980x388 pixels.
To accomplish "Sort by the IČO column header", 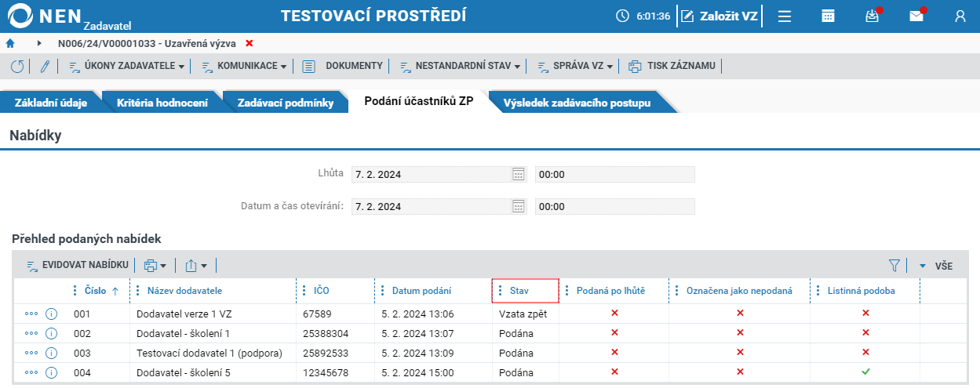I will [321, 291].
